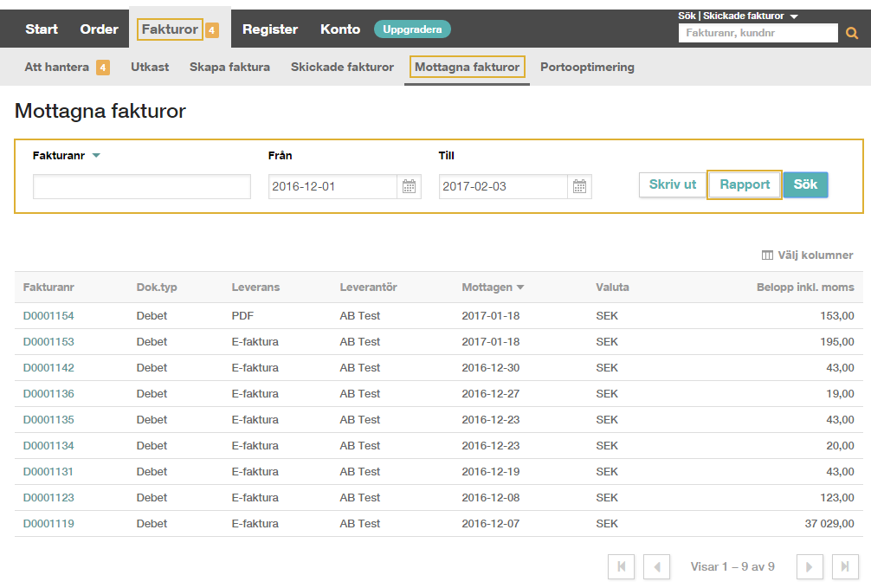Click the Uppgradera button
The height and width of the screenshot is (588, 871).
pos(412,29)
